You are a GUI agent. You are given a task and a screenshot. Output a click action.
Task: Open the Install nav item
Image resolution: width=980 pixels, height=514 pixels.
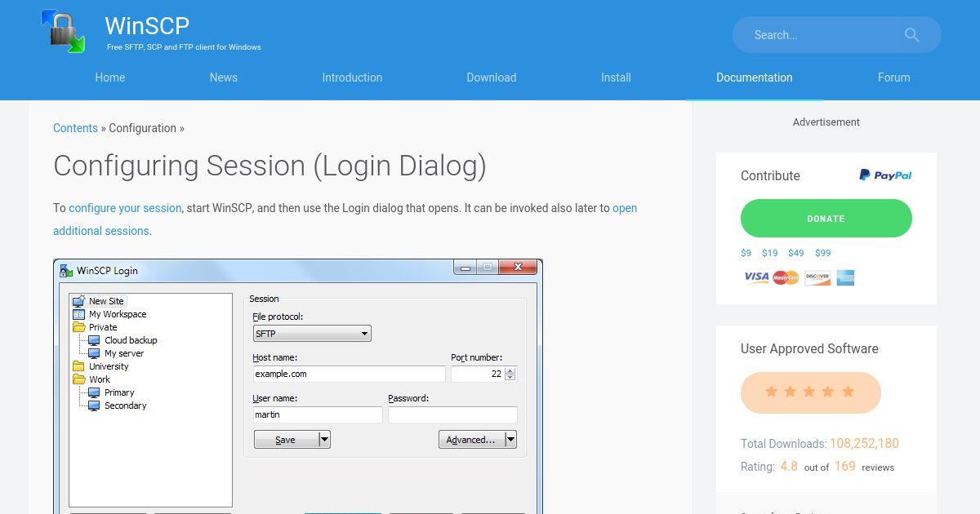pos(616,78)
